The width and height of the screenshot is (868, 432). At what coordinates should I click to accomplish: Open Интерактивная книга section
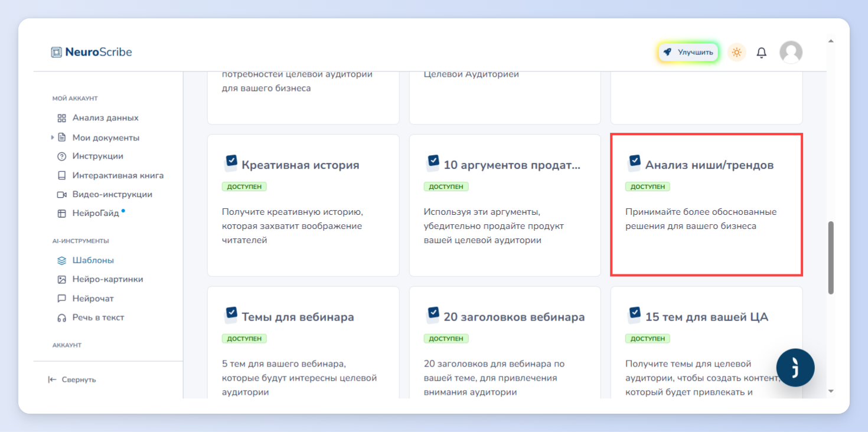[118, 175]
